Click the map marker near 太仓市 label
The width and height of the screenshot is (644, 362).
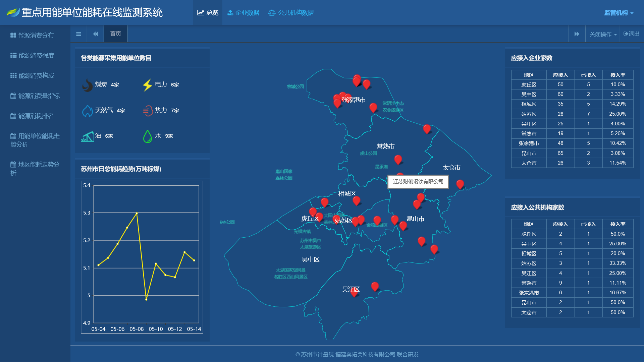point(460,184)
